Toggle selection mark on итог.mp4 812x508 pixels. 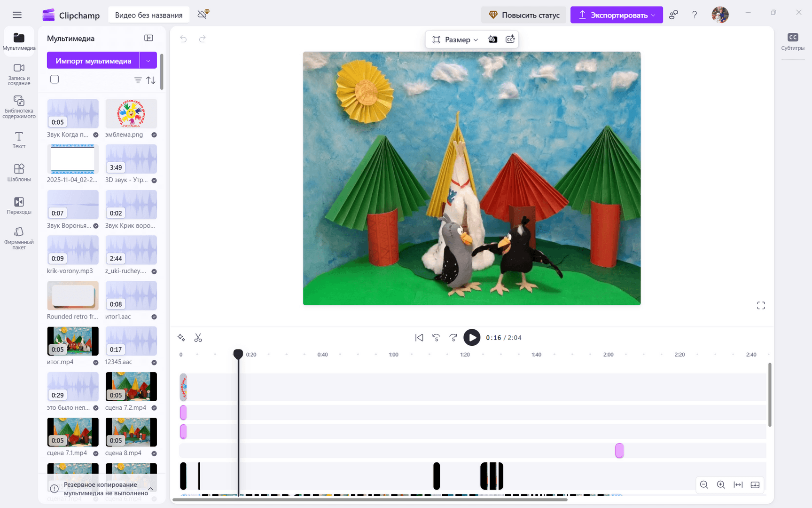coord(96,363)
